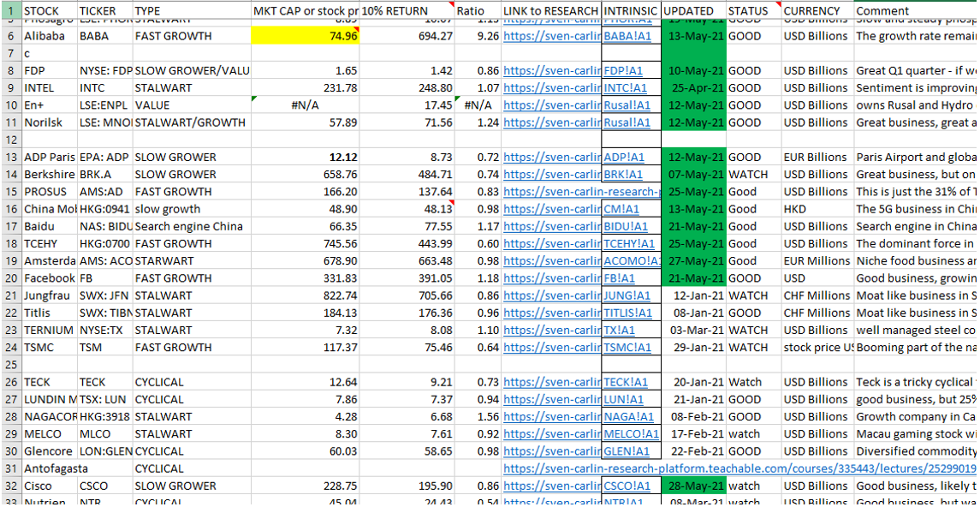Select date cell 12-Jan-21 for Jungfrau
Image resolution: width=980 pixels, height=507 pixels.
click(x=694, y=295)
